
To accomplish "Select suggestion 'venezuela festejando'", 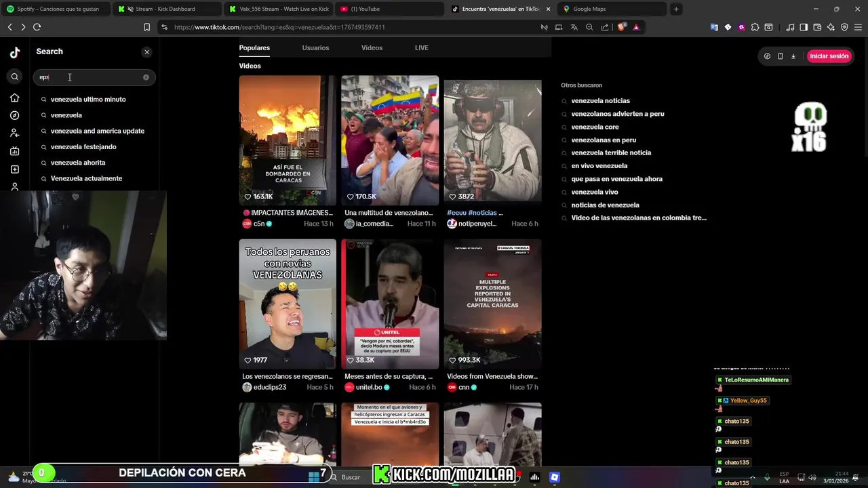I will (x=83, y=146).
